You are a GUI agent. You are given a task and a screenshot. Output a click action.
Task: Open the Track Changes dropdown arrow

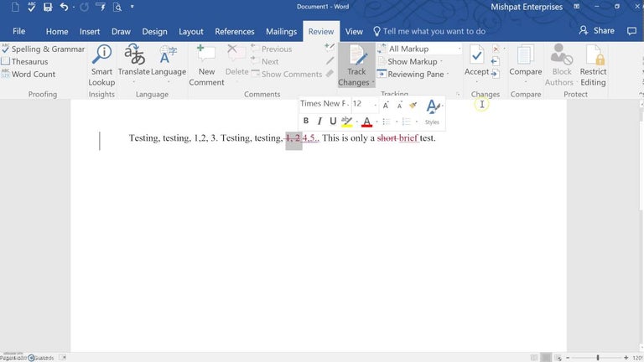coord(373,82)
